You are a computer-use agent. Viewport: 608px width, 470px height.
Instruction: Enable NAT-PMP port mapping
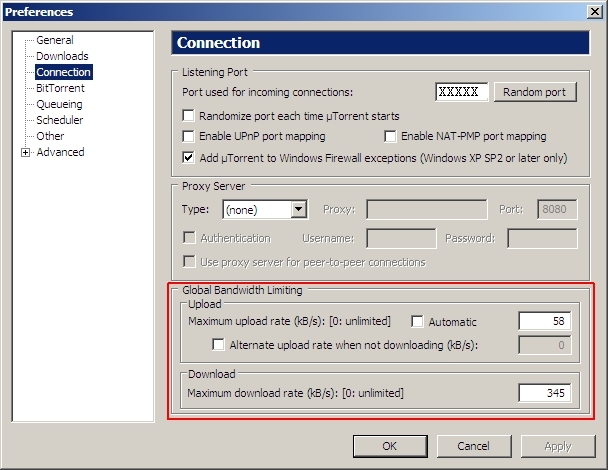tap(390, 136)
